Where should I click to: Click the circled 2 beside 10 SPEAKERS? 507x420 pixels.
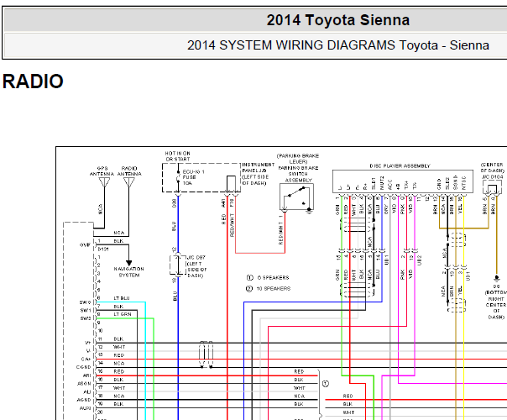point(249,288)
